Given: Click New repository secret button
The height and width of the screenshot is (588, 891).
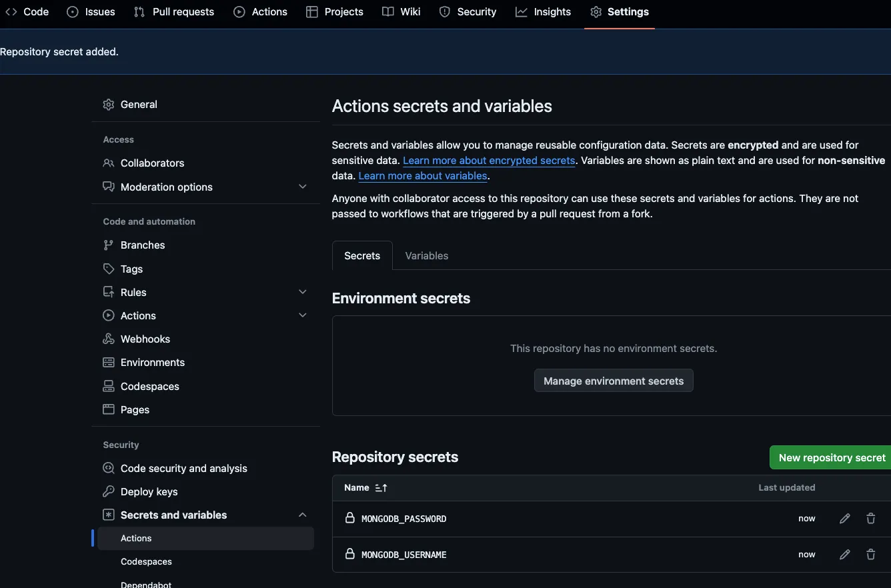Looking at the screenshot, I should click(x=832, y=458).
